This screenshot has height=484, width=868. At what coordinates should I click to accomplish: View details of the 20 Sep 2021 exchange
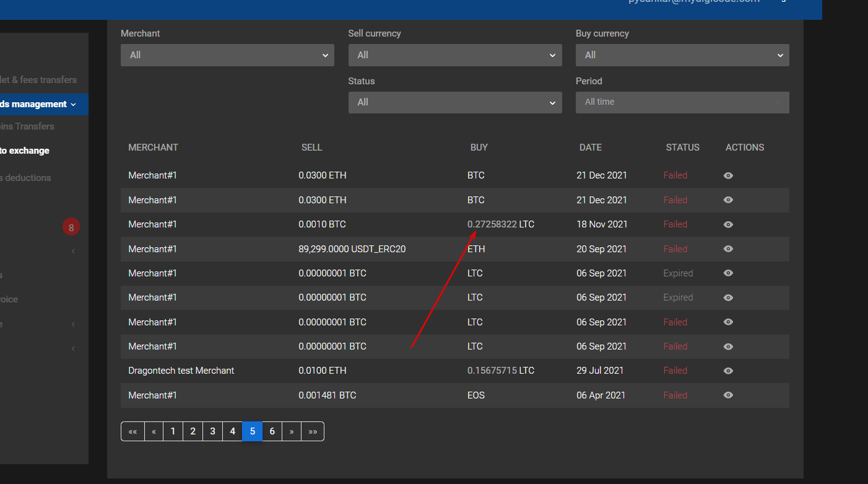pyautogui.click(x=728, y=249)
